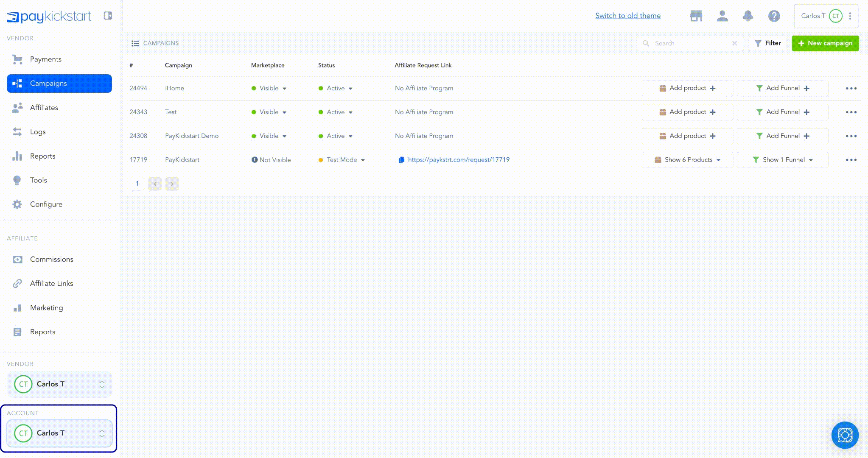Screen dimensions: 868x458
Task: Open the marketplace storefront icon
Action: click(696, 16)
